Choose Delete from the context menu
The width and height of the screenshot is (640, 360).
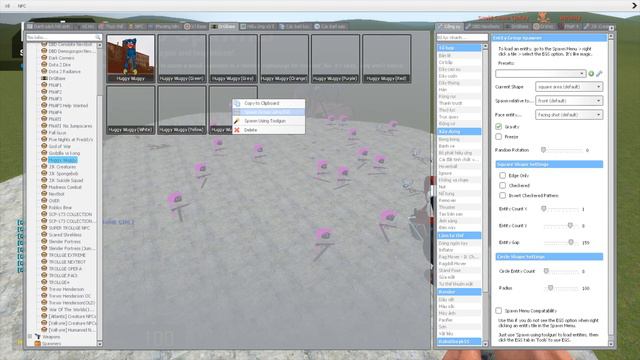coord(269,130)
